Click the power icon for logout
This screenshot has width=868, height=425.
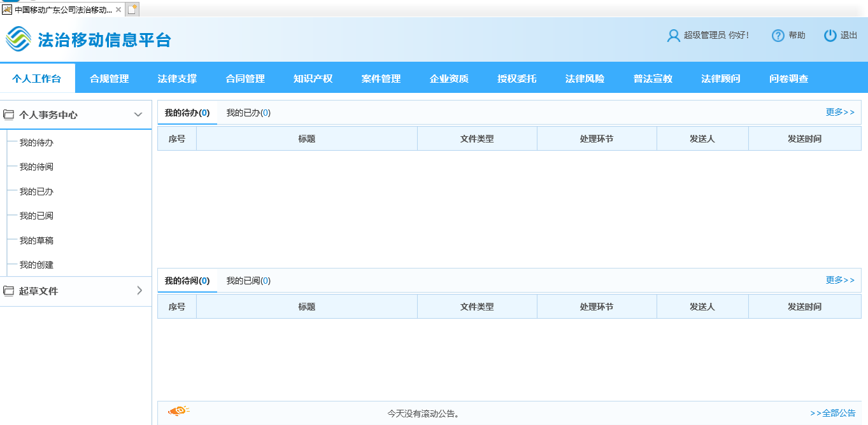830,36
